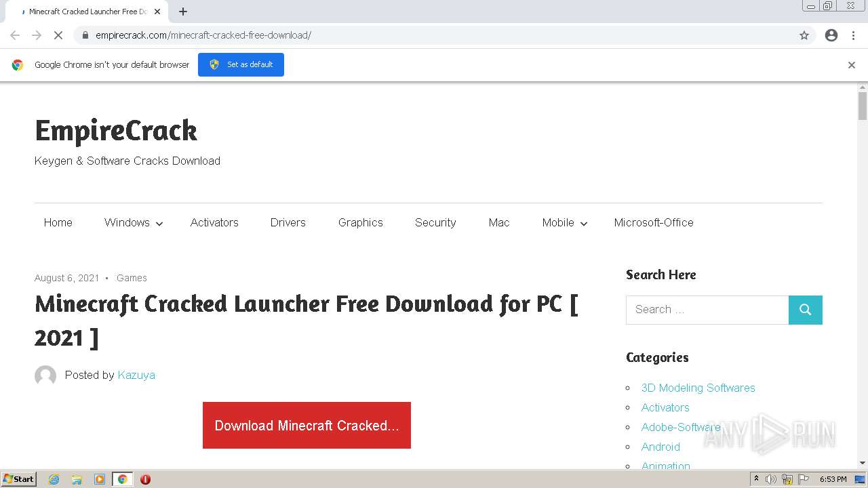868x488 pixels.
Task: Open the Chrome profile avatar menu
Action: point(831,35)
